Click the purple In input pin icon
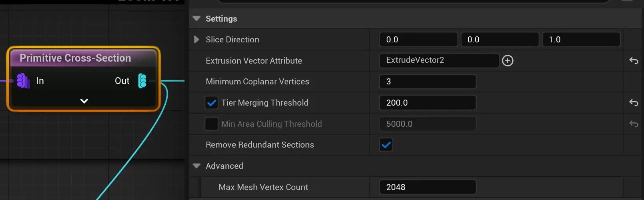This screenshot has width=644, height=200. pos(23,81)
